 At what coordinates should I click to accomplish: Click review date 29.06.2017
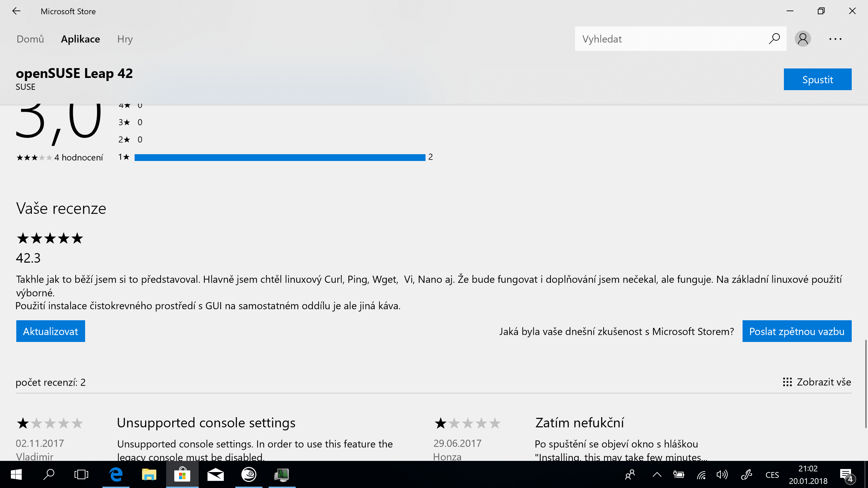[457, 443]
